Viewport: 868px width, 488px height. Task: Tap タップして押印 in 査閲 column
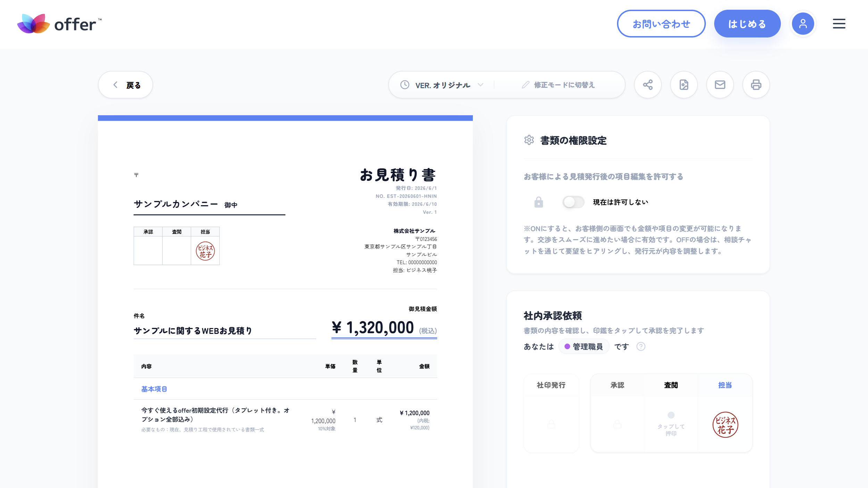click(671, 425)
